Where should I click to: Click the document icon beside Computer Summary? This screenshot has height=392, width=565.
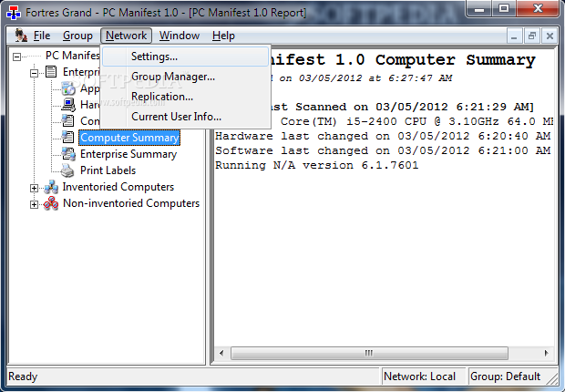point(68,138)
